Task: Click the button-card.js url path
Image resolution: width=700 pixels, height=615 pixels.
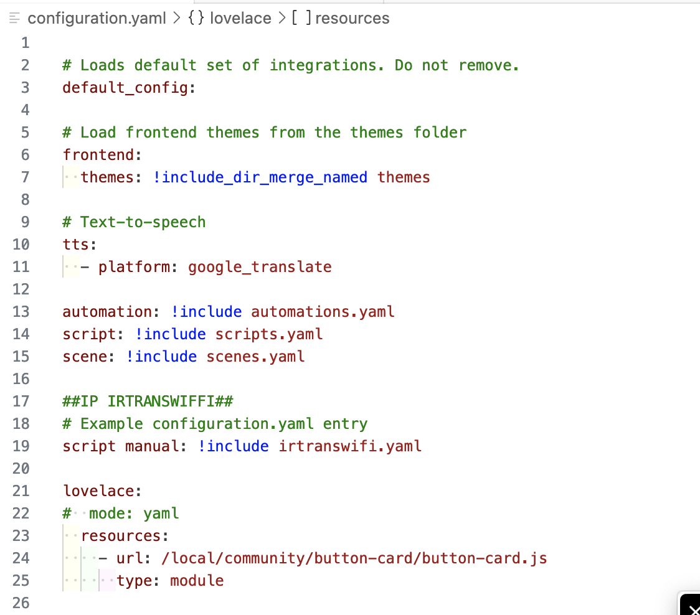Action: tap(354, 558)
